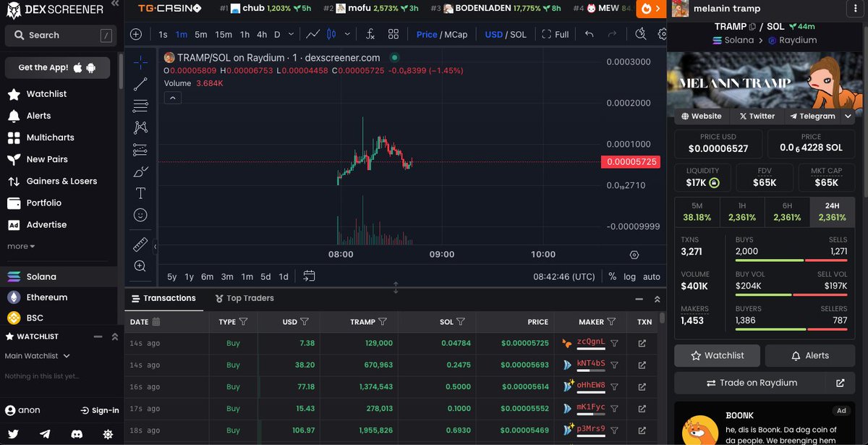868x445 pixels.
Task: Select the measure ruler tool
Action: pyautogui.click(x=140, y=244)
